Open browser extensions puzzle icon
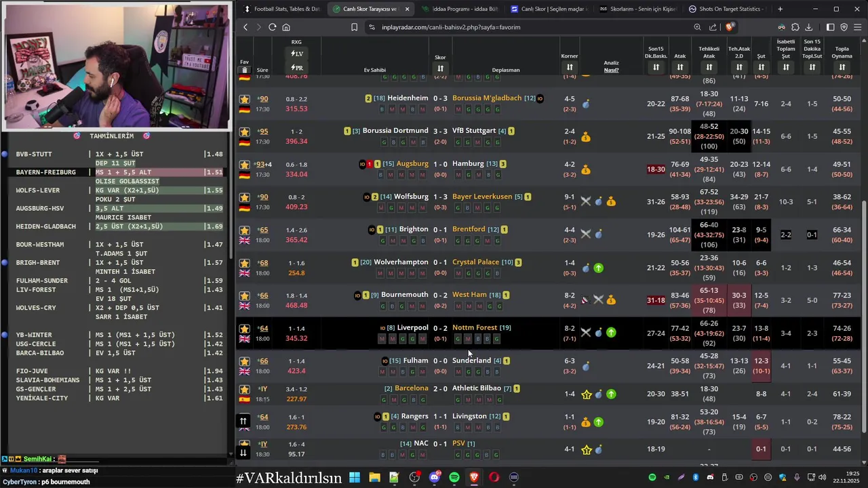Image resolution: width=868 pixels, height=488 pixels. point(795,27)
